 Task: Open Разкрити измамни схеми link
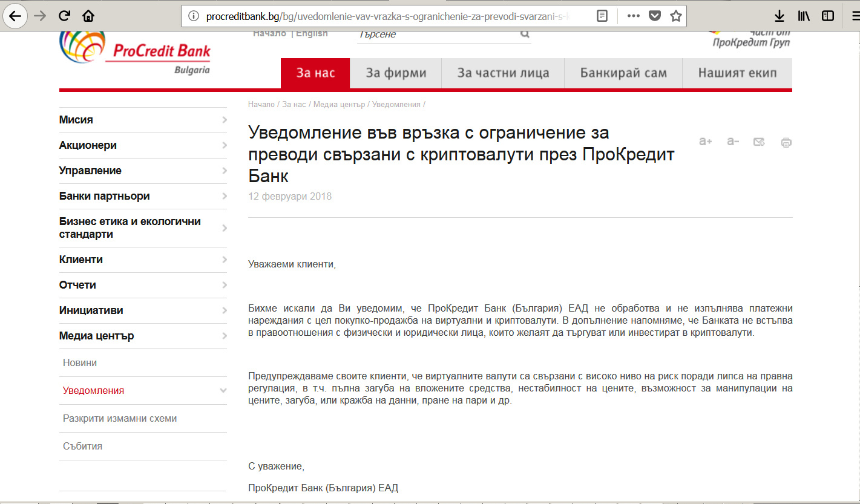click(x=120, y=419)
